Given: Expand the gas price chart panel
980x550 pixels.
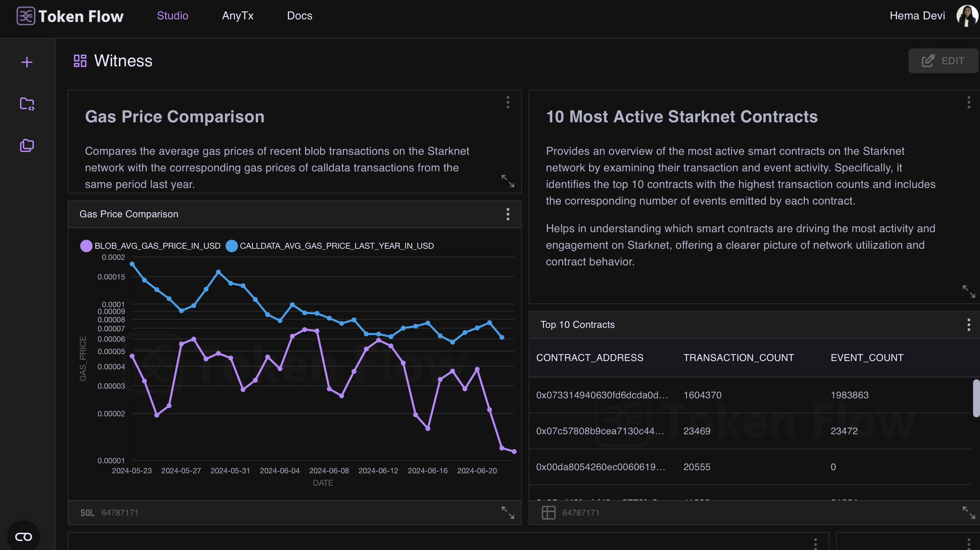Looking at the screenshot, I should click(508, 512).
